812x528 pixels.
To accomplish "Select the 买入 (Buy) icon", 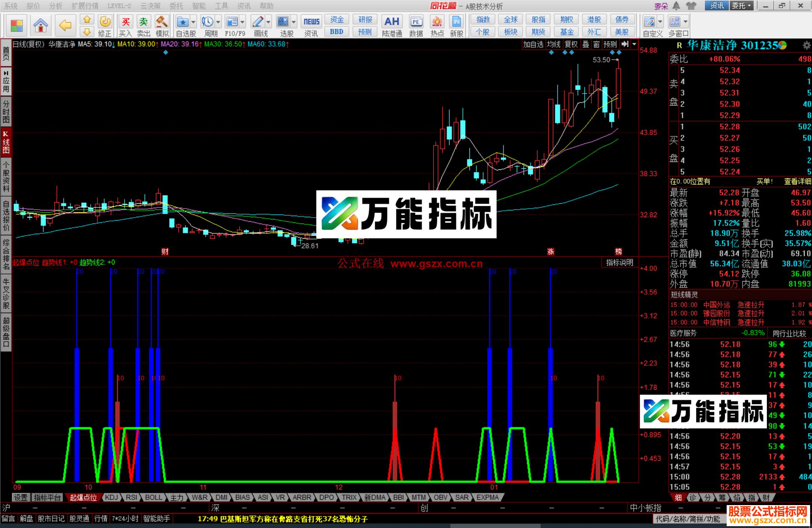I will pyautogui.click(x=126, y=22).
